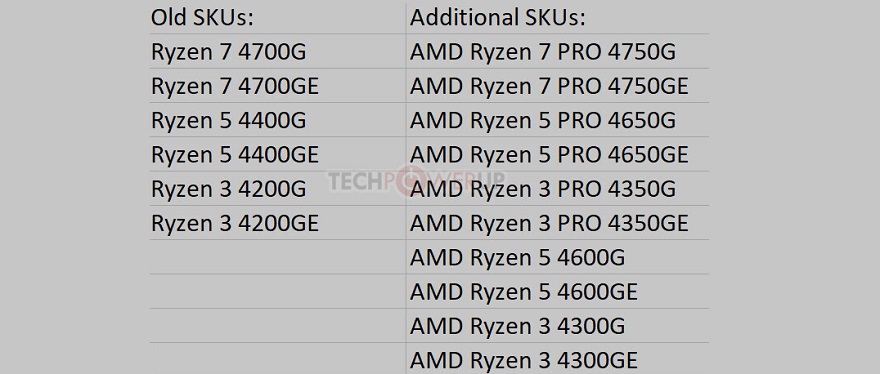The width and height of the screenshot is (880, 374).
Task: Click the Ryzen 3 4200G cell
Action: coord(277,189)
